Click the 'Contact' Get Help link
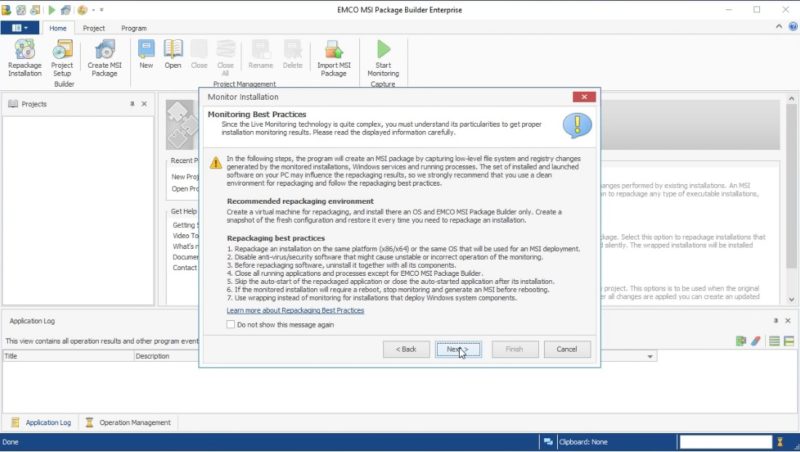Screen dimensions: 800x452 pos(185,267)
